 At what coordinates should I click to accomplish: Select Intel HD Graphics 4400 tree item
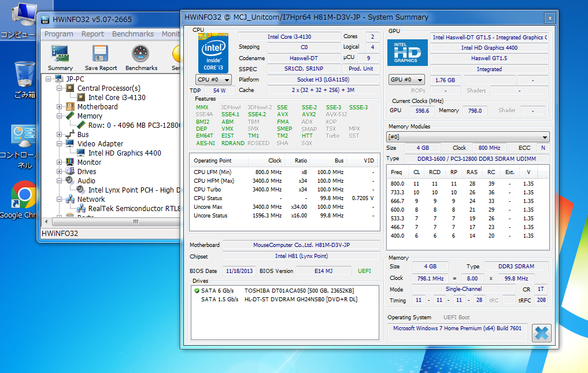click(124, 153)
